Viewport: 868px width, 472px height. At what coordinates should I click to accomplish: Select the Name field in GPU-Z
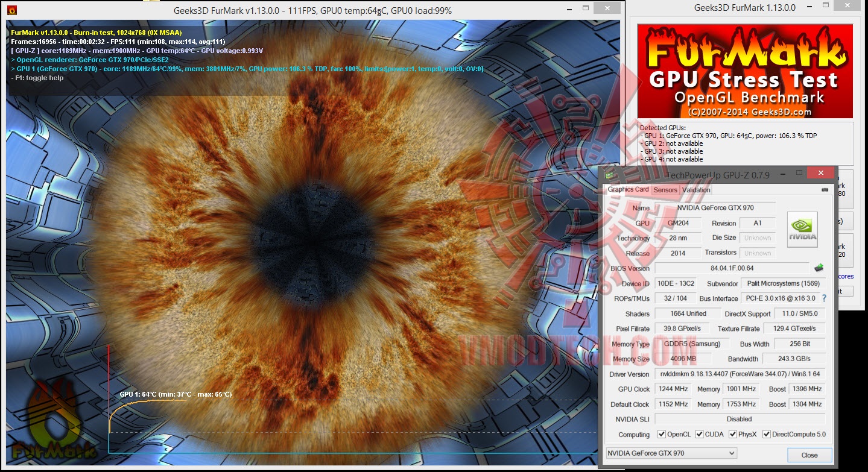[715, 208]
